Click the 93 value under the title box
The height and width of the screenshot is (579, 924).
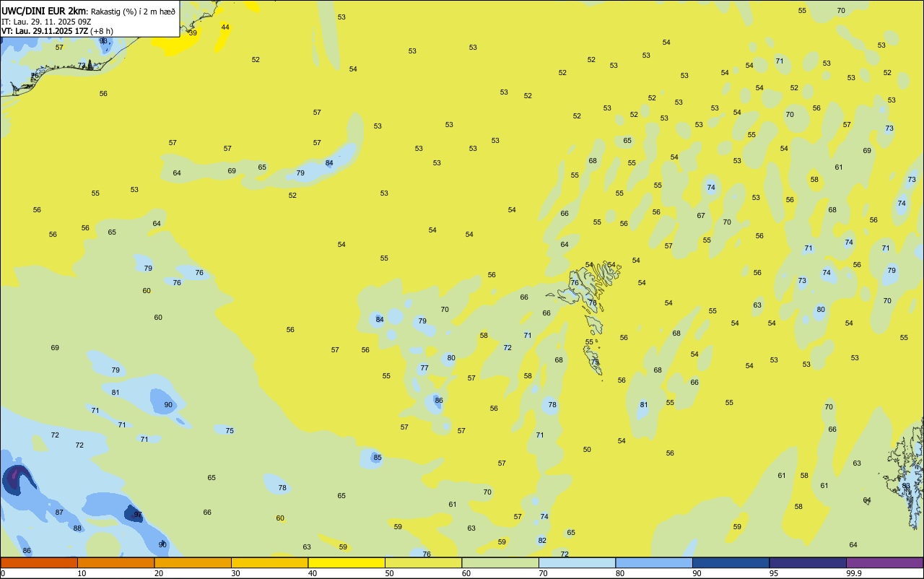click(104, 41)
